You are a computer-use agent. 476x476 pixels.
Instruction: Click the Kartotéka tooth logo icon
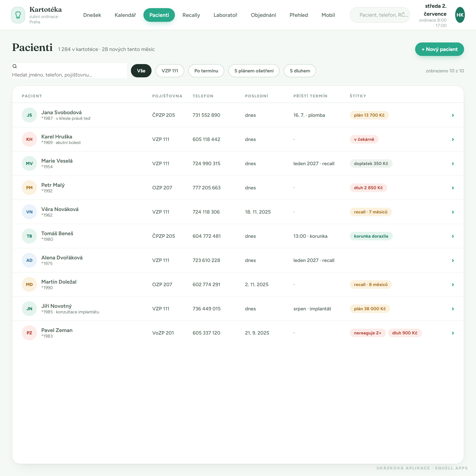coord(18,15)
